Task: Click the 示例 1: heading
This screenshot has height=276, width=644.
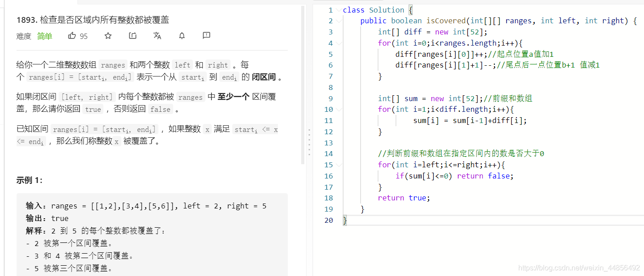Action: (x=30, y=180)
